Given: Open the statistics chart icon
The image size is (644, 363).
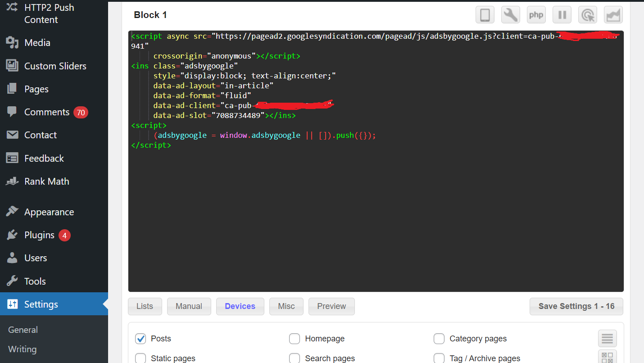Looking at the screenshot, I should click(613, 15).
